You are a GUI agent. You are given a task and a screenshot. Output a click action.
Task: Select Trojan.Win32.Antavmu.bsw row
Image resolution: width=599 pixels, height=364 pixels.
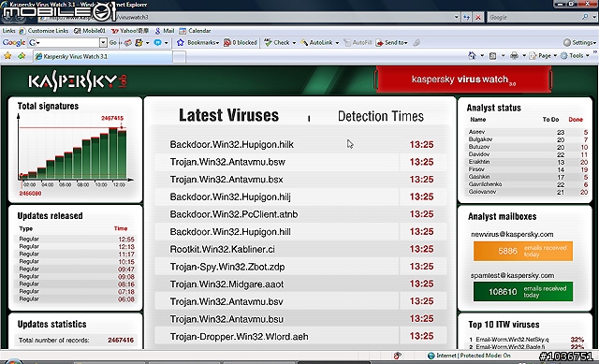300,162
